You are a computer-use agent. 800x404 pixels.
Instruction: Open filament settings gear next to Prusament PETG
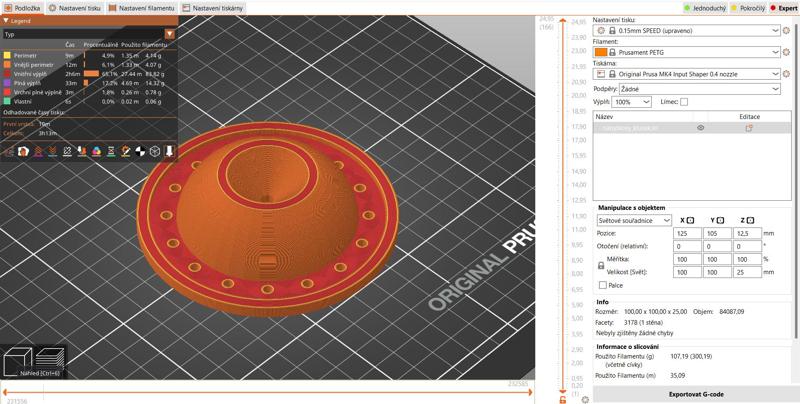click(x=786, y=52)
